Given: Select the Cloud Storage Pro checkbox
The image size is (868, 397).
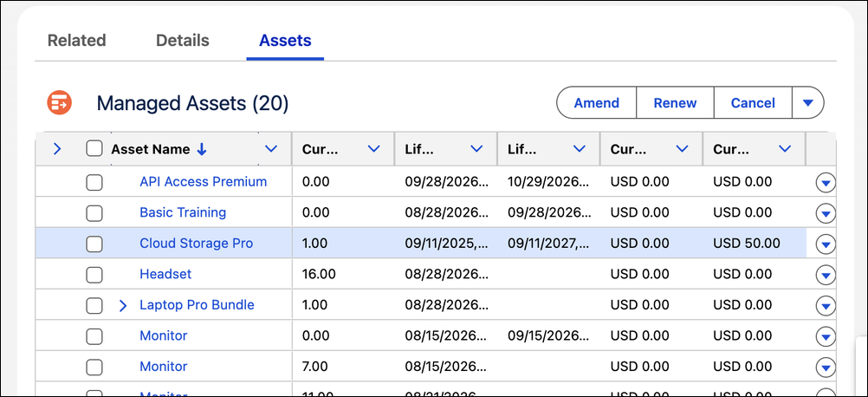Looking at the screenshot, I should click(94, 244).
